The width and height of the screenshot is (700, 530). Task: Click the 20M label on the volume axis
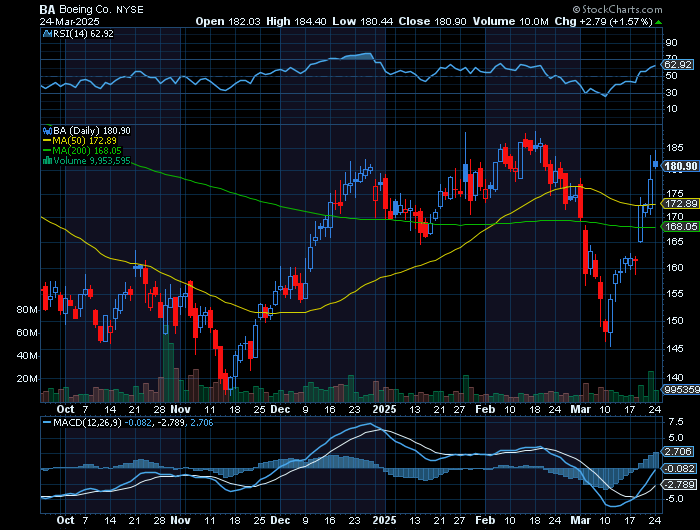[27, 379]
